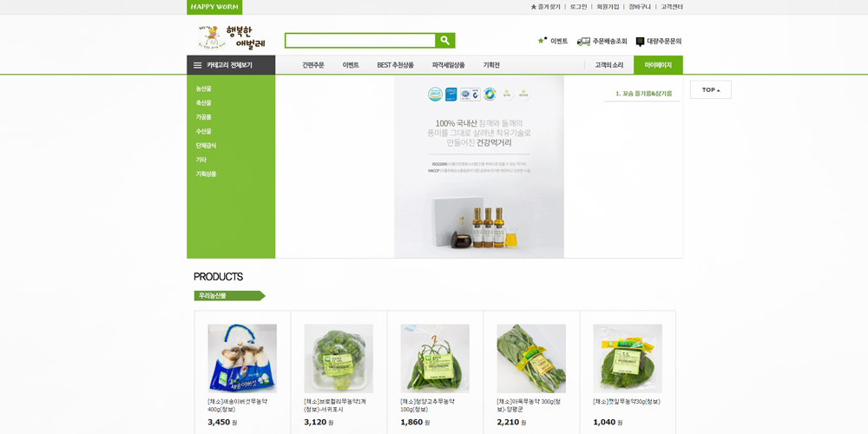Click the green star event icon
Image resolution: width=868 pixels, height=434 pixels.
coord(542,41)
